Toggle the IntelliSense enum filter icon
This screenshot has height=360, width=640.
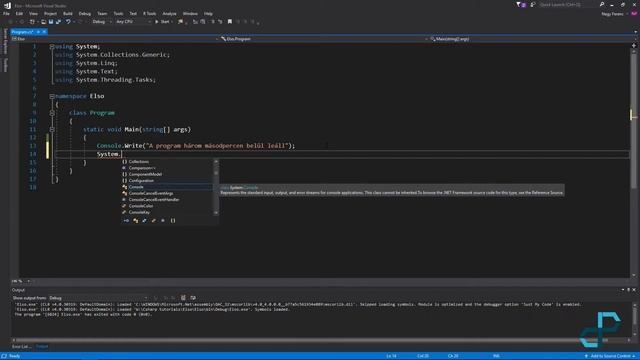pos(153,221)
